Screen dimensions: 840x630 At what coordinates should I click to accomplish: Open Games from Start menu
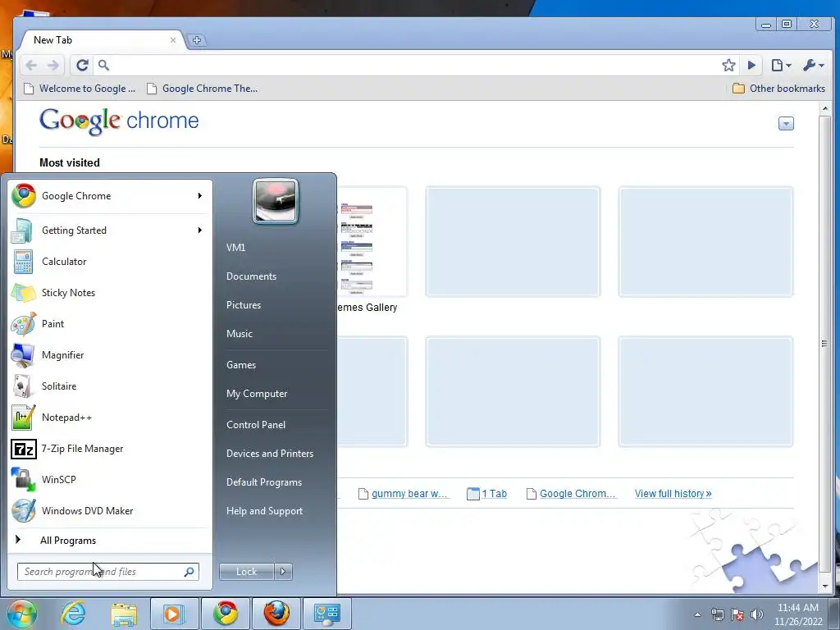coord(275,365)
